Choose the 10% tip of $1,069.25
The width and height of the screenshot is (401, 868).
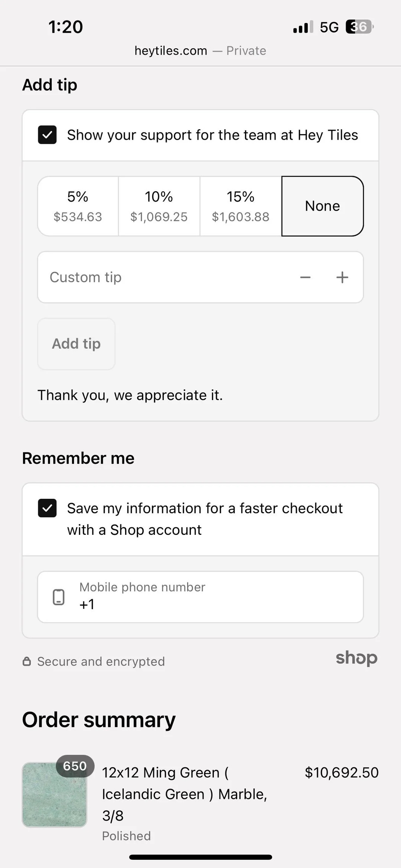point(159,206)
